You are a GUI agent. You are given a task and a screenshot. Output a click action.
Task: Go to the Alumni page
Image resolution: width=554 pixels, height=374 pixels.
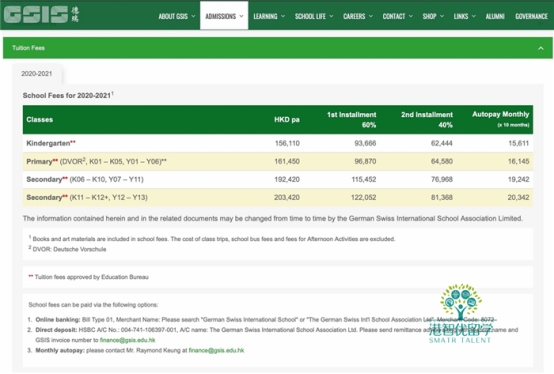point(495,16)
